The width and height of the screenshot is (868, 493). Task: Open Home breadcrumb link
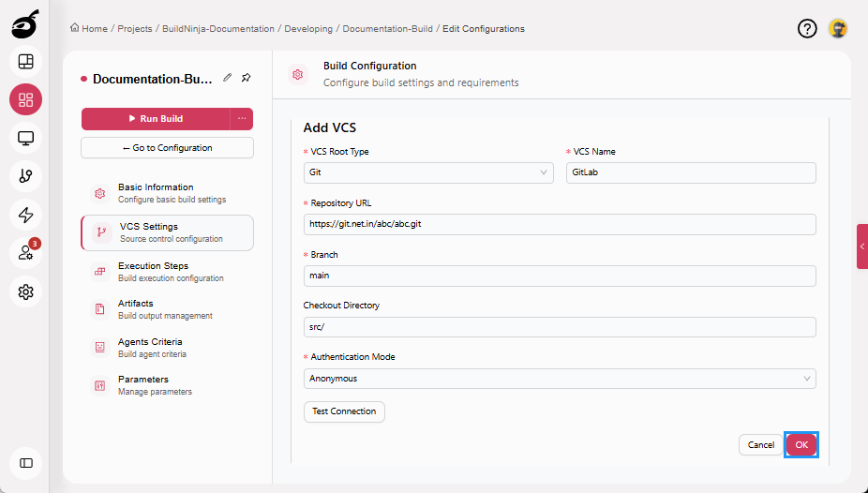95,29
